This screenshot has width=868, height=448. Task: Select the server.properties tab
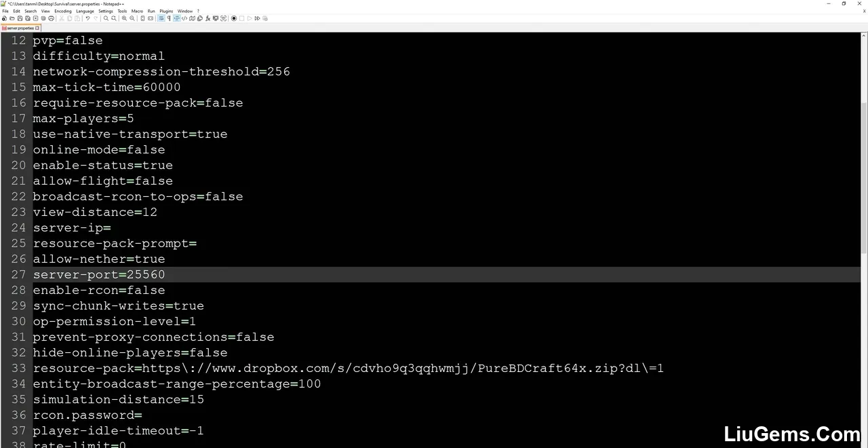tap(20, 28)
